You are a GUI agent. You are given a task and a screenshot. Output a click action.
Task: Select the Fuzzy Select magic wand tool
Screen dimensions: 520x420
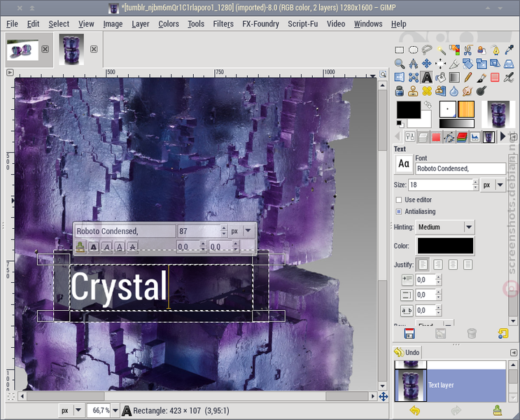click(441, 50)
